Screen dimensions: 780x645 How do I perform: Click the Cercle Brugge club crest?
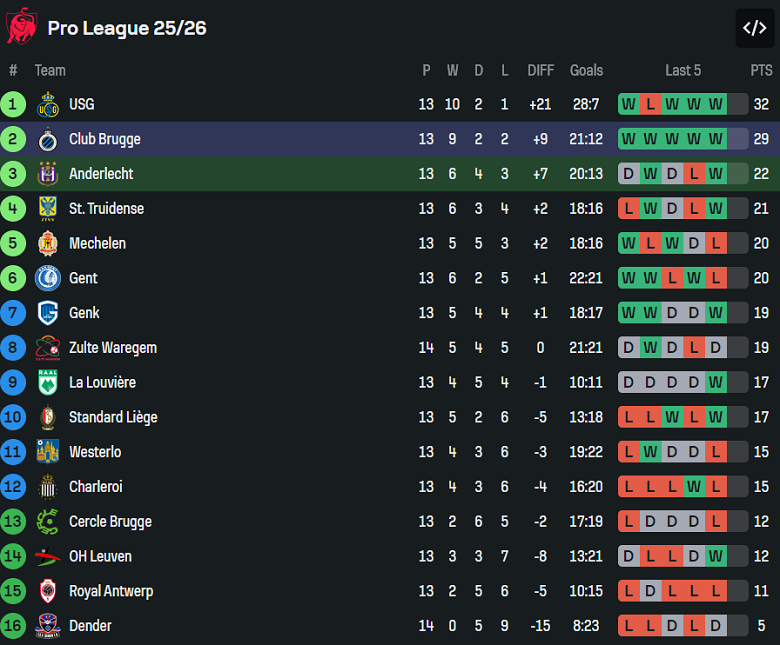coord(48,521)
